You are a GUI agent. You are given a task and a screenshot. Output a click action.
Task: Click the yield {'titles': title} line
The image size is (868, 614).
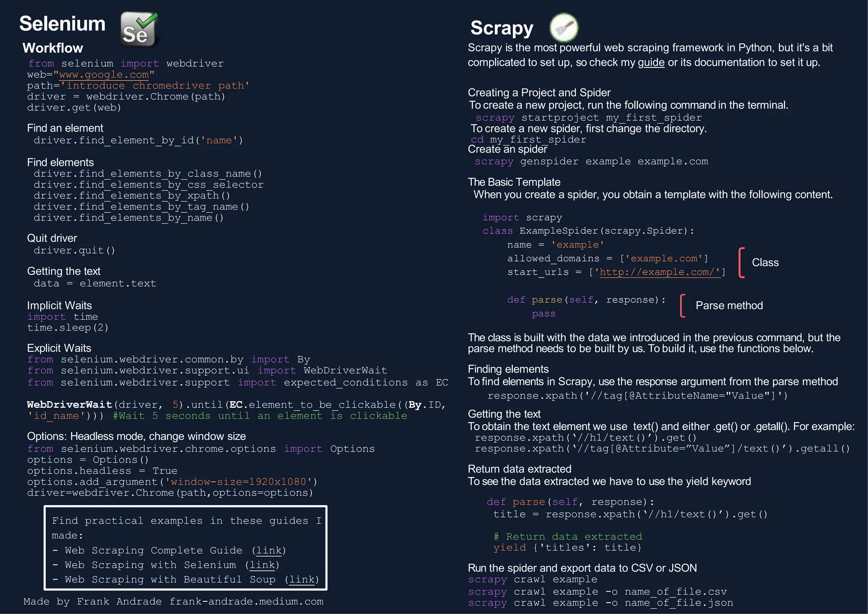point(568,548)
